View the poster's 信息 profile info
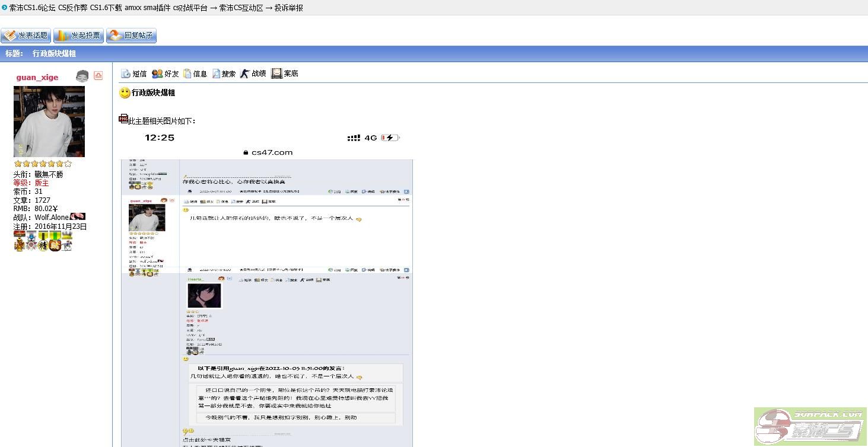Image resolution: width=868 pixels, height=447 pixels. pyautogui.click(x=195, y=74)
